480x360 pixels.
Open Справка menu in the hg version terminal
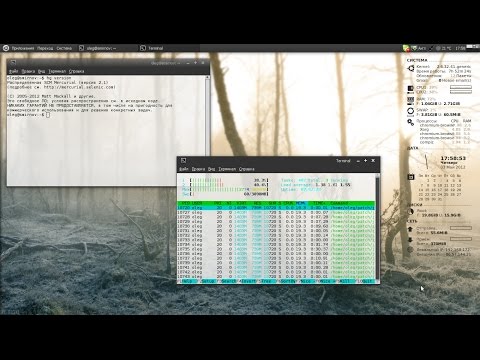point(76,71)
